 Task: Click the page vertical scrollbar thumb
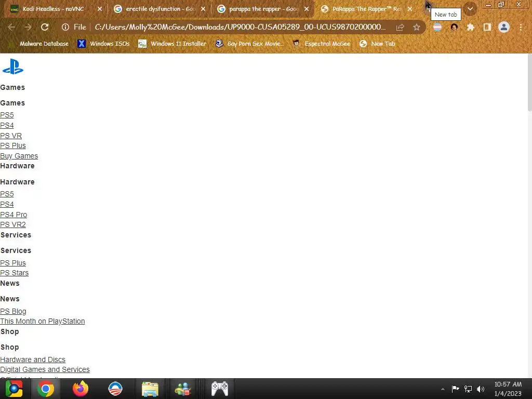(x=529, y=83)
